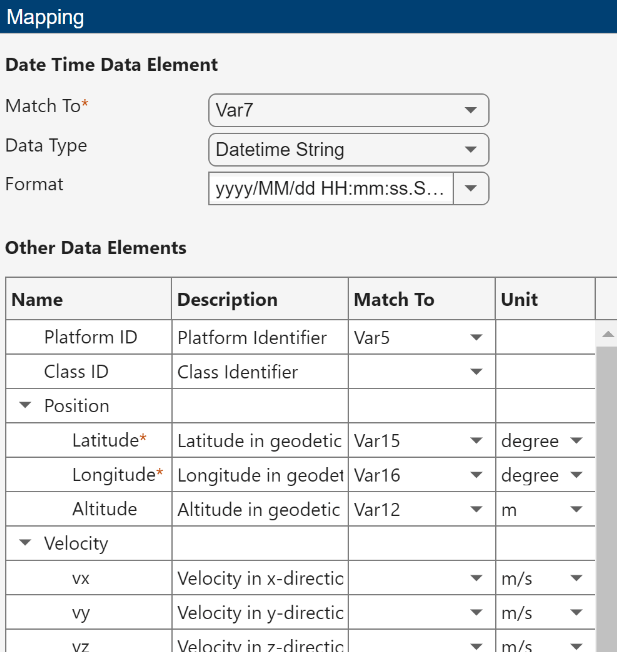Open Match To dropdown for Class ID
Viewport: 617px width, 652px height.
click(x=475, y=372)
